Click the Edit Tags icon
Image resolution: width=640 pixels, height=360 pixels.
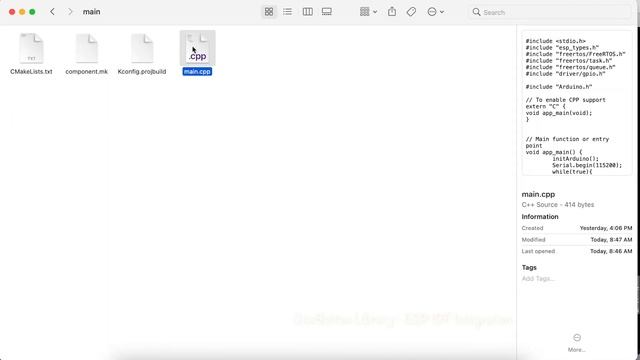(411, 12)
